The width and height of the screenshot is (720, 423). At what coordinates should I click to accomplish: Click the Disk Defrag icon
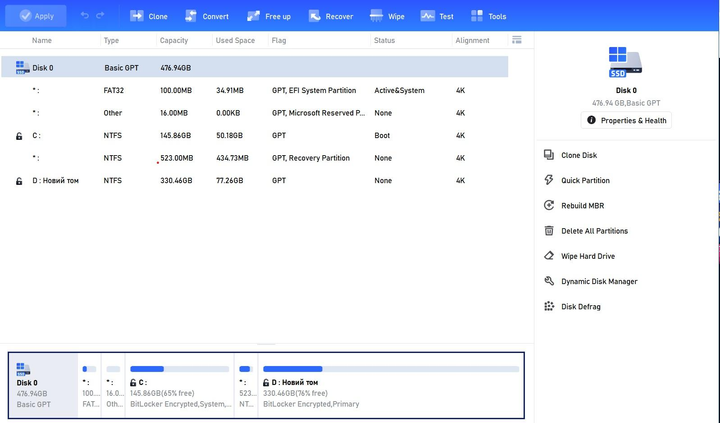(549, 306)
